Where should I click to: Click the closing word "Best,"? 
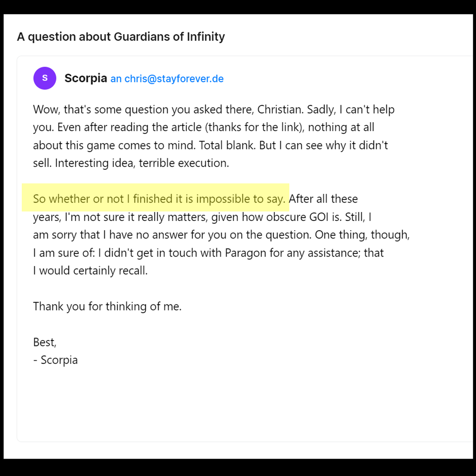coord(45,342)
